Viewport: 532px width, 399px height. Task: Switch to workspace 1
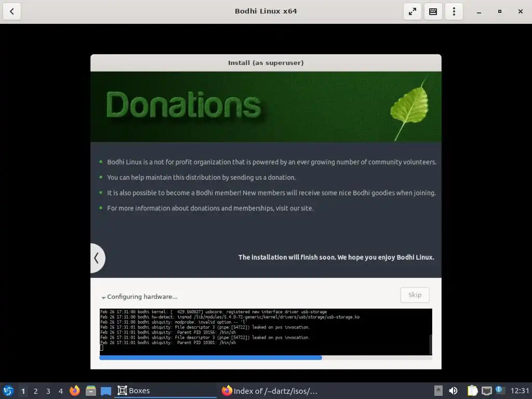click(x=23, y=391)
